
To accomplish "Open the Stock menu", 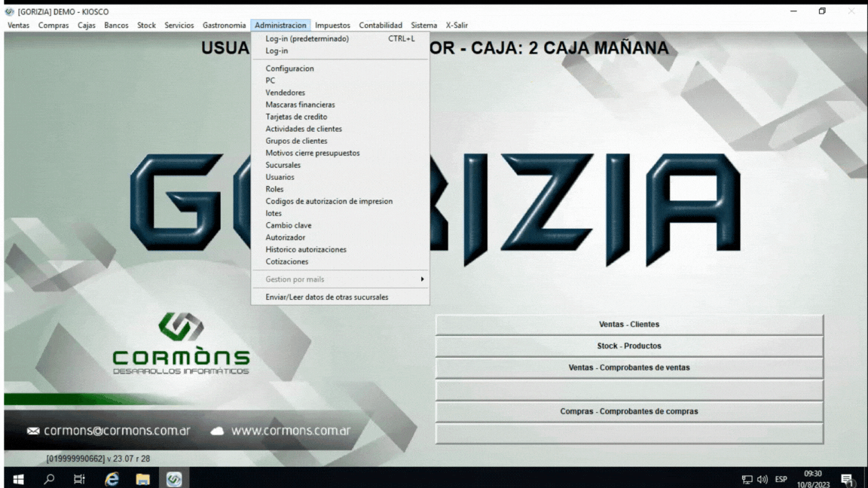I will (x=147, y=26).
